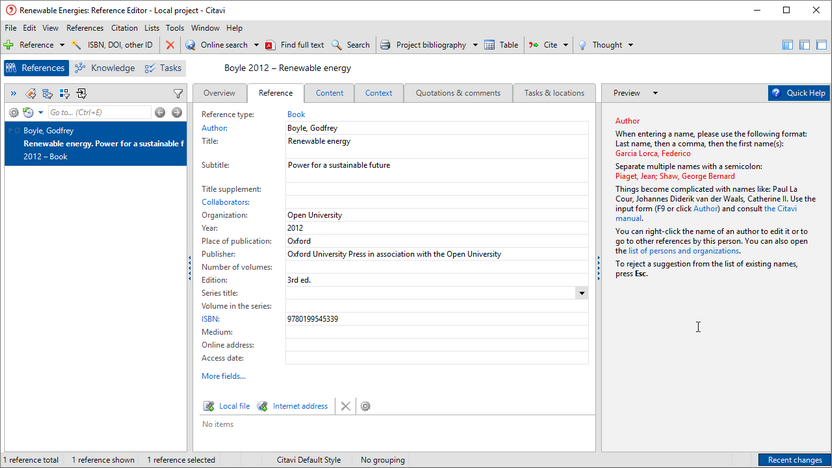Click the red delete X toolbar icon

point(170,45)
